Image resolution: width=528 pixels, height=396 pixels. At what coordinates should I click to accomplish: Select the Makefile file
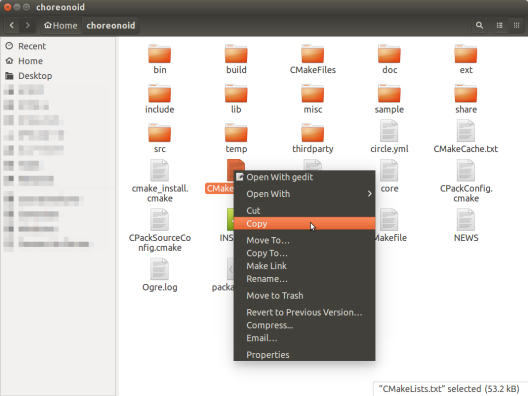[391, 226]
